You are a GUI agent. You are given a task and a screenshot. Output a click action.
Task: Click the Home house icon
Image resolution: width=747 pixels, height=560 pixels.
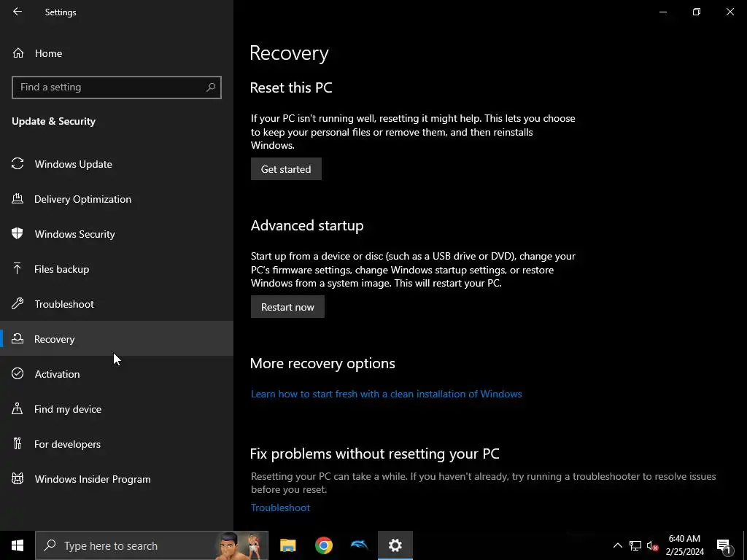pos(18,52)
